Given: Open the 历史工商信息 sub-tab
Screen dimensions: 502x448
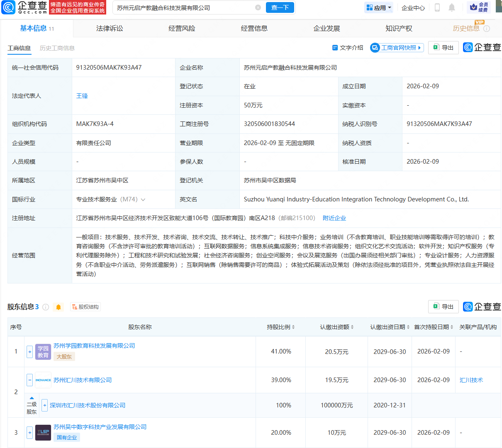Looking at the screenshot, I should 58,48.
